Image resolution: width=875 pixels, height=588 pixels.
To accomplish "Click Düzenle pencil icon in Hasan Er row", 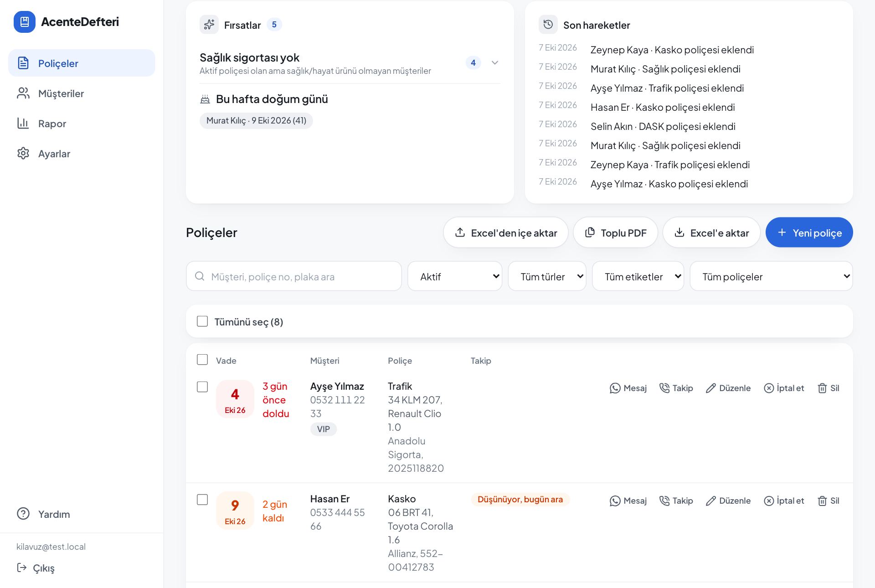I will coord(711,501).
